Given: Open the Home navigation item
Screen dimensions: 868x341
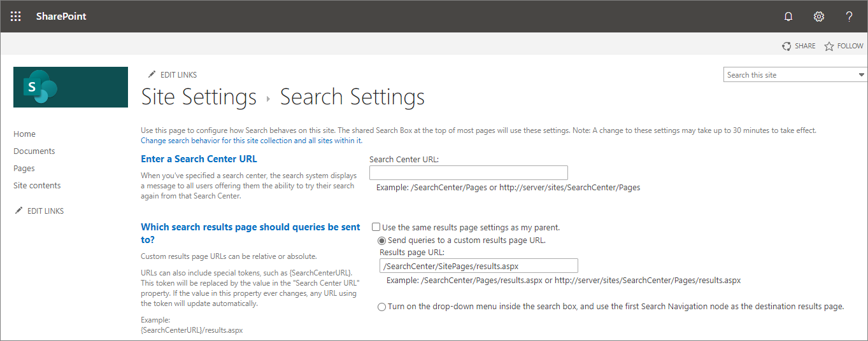Looking at the screenshot, I should pyautogui.click(x=25, y=134).
